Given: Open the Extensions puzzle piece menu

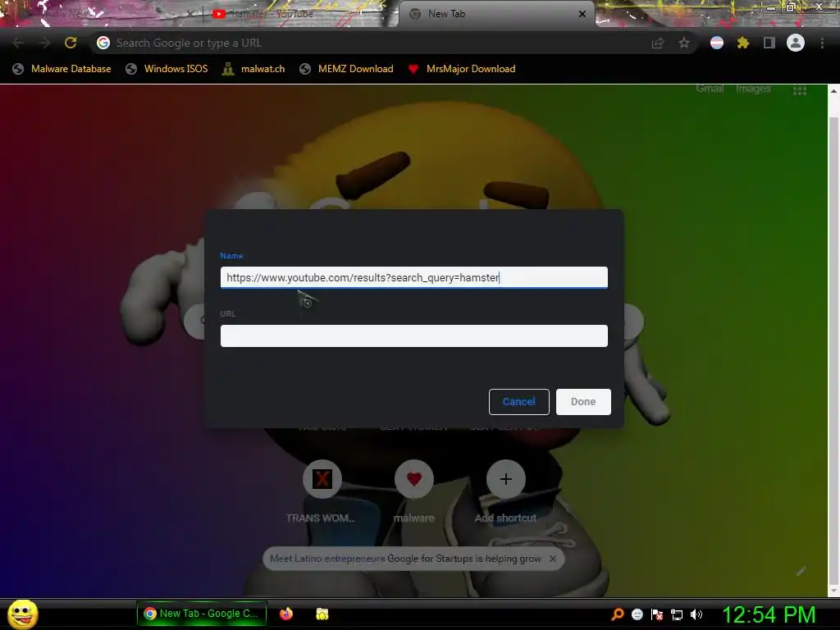Looking at the screenshot, I should tap(743, 43).
